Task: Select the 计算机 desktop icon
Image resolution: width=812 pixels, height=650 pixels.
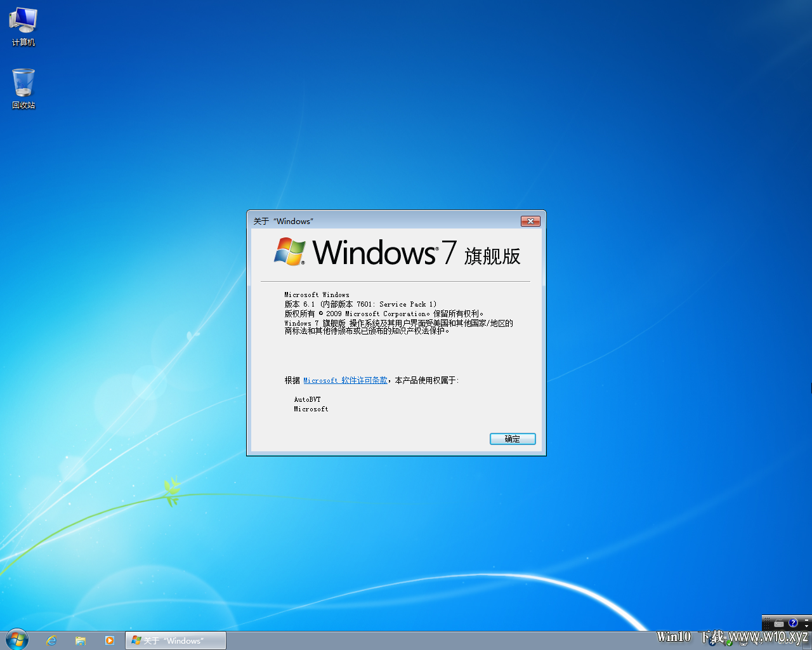Action: pyautogui.click(x=23, y=27)
